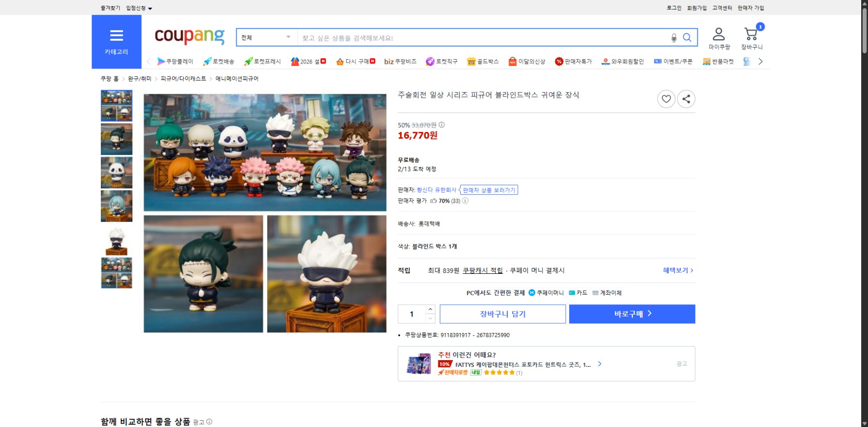Open 로켓배송 shortcut
The height and width of the screenshot is (427, 868).
[219, 62]
